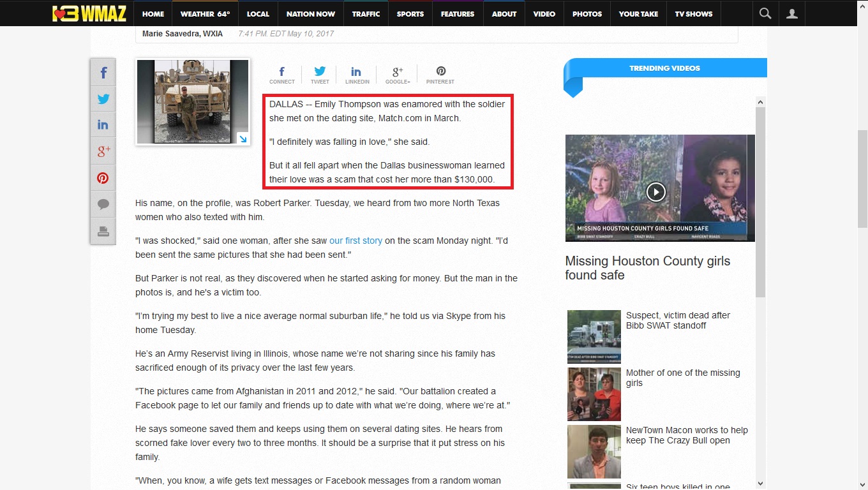Share via Facebook icon in left sidebar
This screenshot has width=868, height=490.
103,73
